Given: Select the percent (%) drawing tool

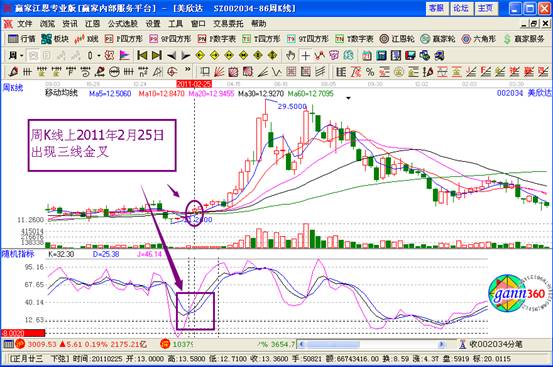Looking at the screenshot, I should click(x=370, y=72).
